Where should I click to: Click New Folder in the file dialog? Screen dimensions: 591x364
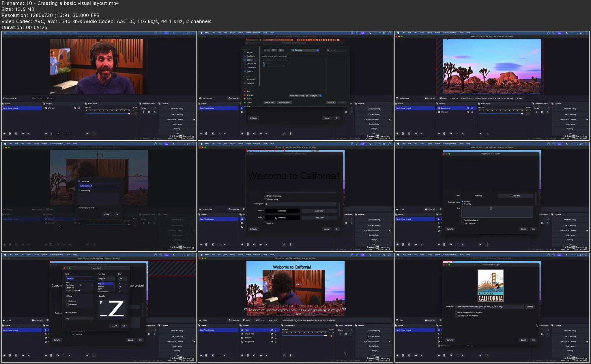coord(269,103)
